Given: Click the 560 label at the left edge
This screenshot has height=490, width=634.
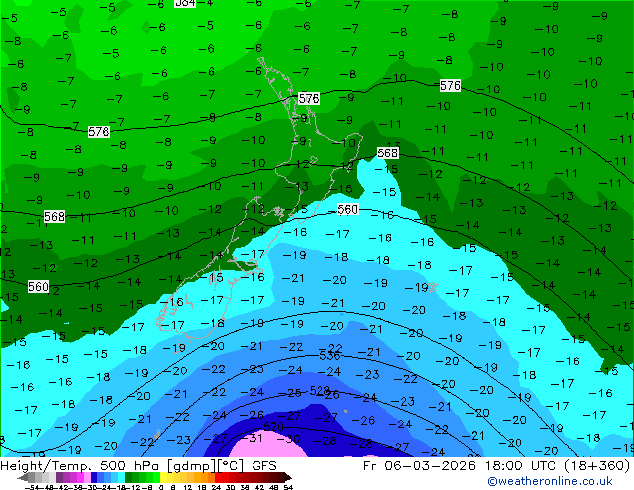Looking at the screenshot, I should click(38, 287).
